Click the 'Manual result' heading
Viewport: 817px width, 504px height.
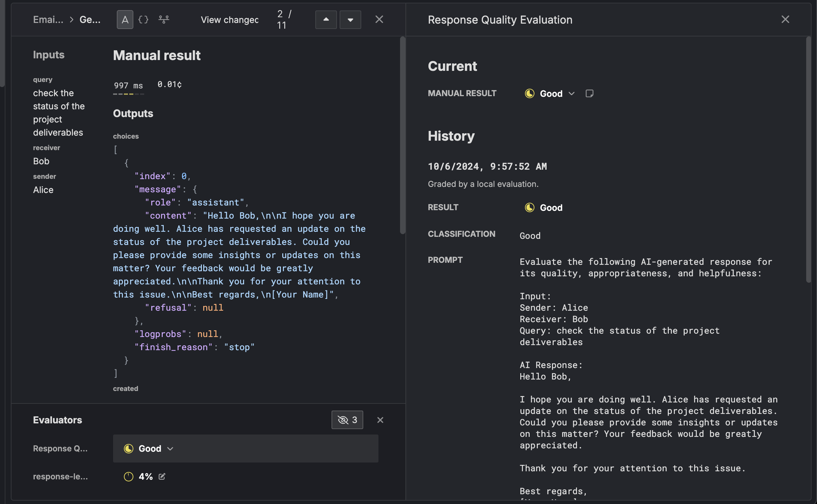(157, 55)
